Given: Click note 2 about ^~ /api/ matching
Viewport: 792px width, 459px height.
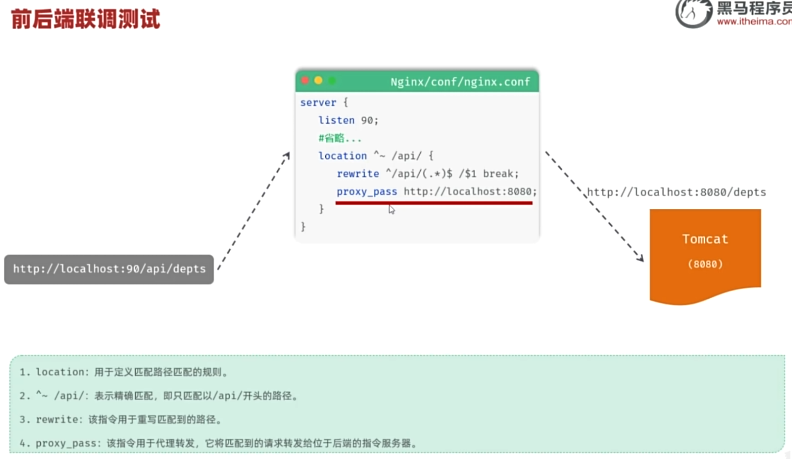Looking at the screenshot, I should click(159, 396).
